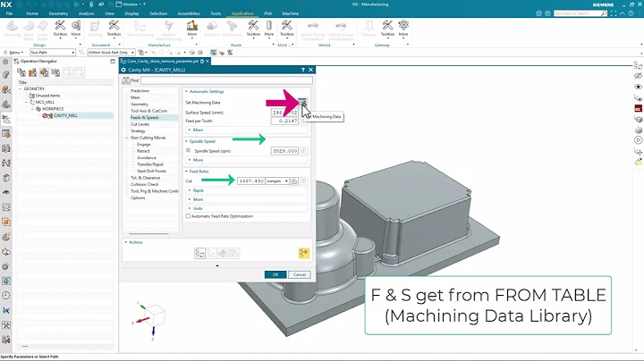Viewport: 644px width, 361px height.
Task: Open Document group Toolbox
Action: point(114,29)
